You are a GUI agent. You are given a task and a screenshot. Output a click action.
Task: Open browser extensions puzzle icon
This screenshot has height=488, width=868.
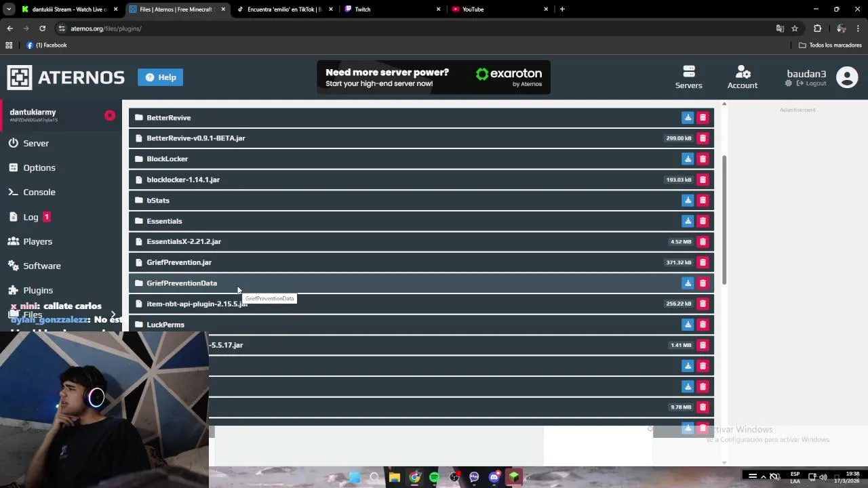tap(817, 28)
